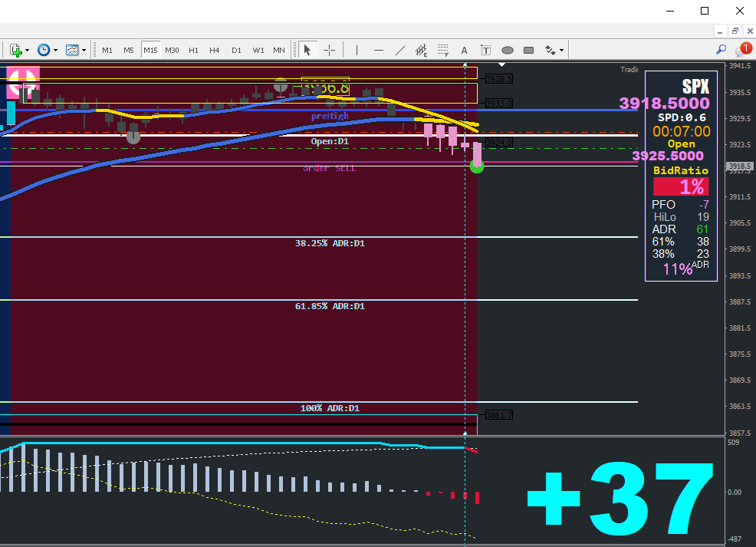Open the search magnifier icon

pyautogui.click(x=721, y=50)
